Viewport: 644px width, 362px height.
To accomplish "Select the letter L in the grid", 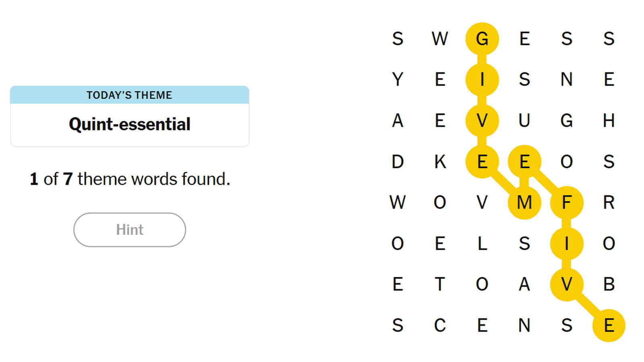I will coord(482,244).
